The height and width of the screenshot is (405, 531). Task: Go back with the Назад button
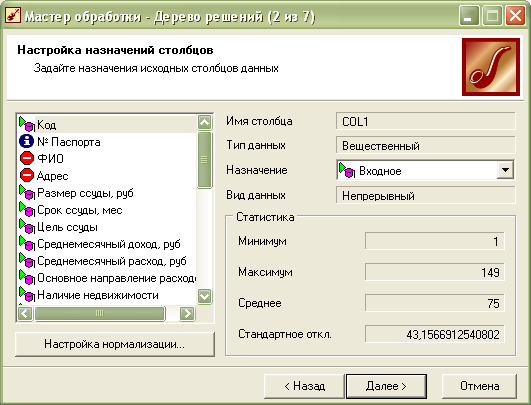304,386
